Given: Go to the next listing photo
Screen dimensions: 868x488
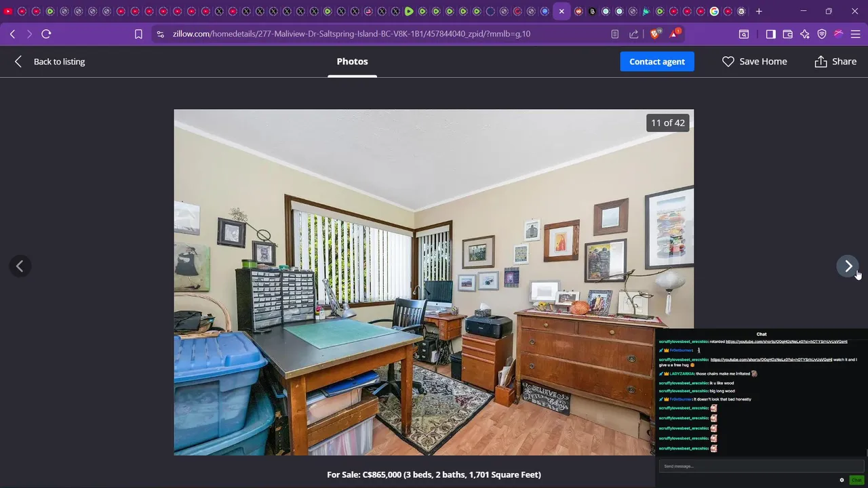Looking at the screenshot, I should click(x=848, y=266).
